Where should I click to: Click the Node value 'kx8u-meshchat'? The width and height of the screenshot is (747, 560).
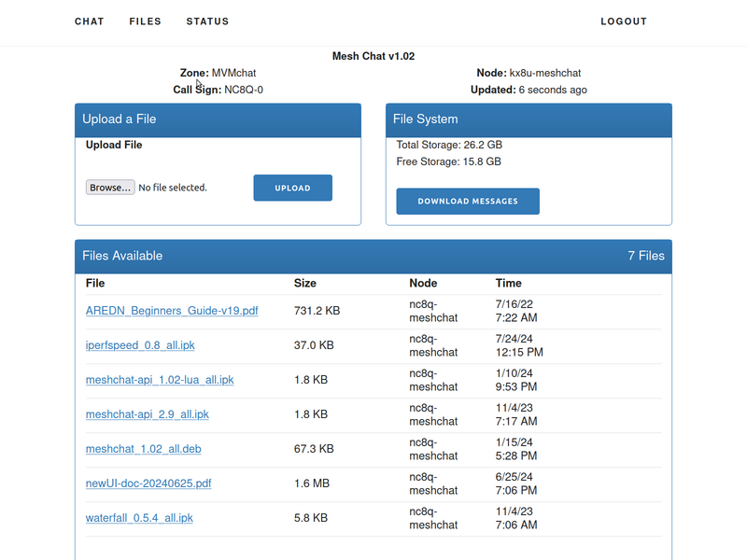[x=545, y=73]
